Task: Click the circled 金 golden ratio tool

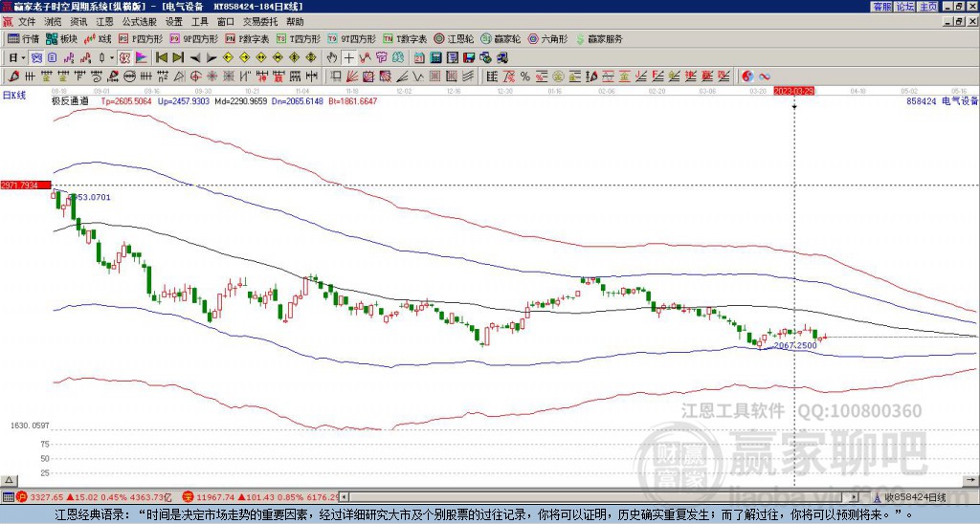Action: tap(557, 76)
